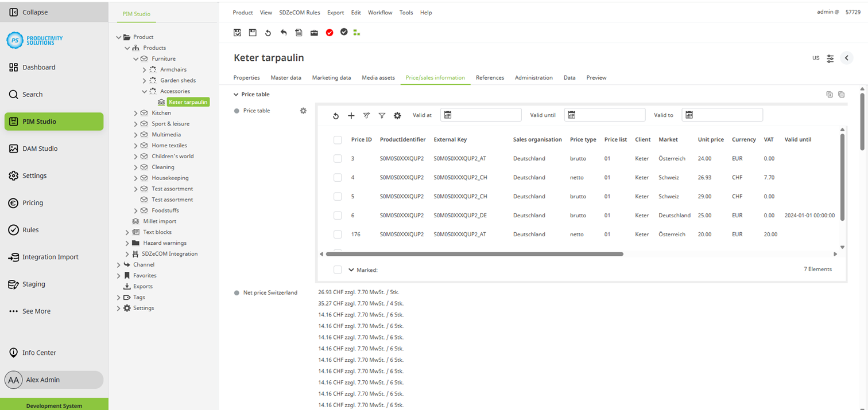
Task: Click the toolbox icon in the toolbar
Action: 314,33
